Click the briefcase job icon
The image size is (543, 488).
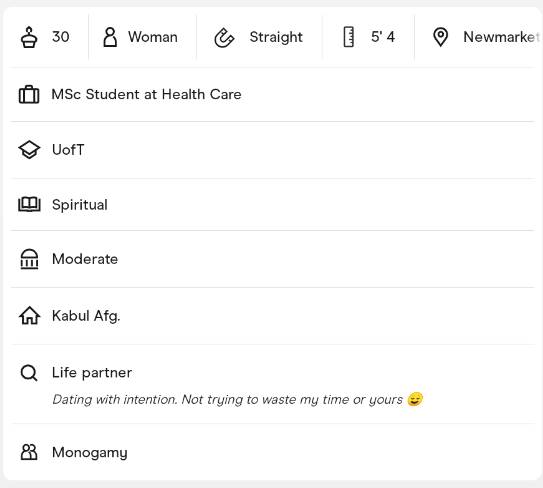[29, 94]
